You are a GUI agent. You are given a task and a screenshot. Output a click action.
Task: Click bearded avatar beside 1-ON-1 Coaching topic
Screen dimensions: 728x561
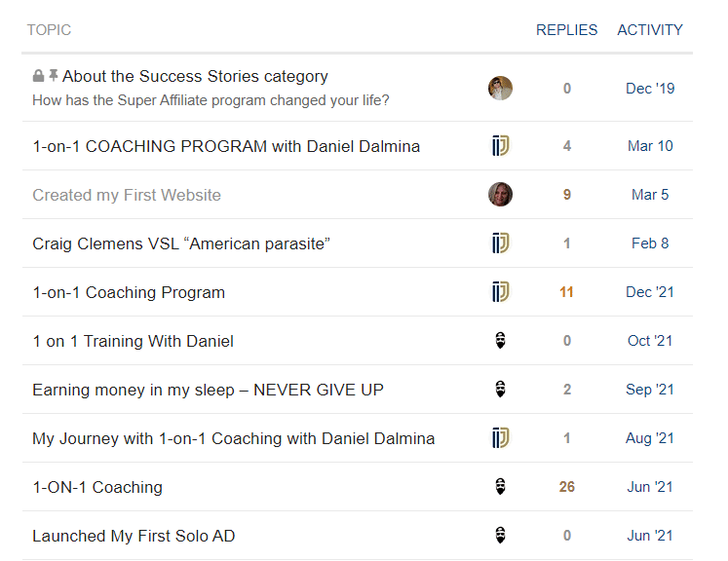[500, 487]
